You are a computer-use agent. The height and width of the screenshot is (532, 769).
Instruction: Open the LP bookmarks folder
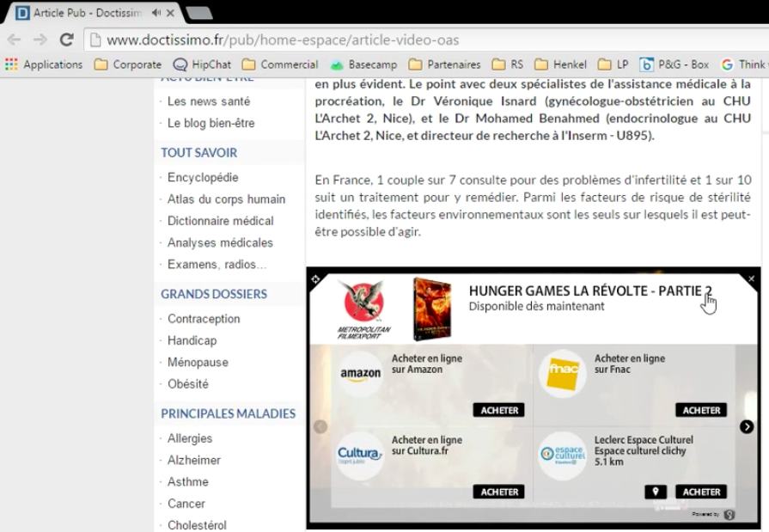[613, 64]
